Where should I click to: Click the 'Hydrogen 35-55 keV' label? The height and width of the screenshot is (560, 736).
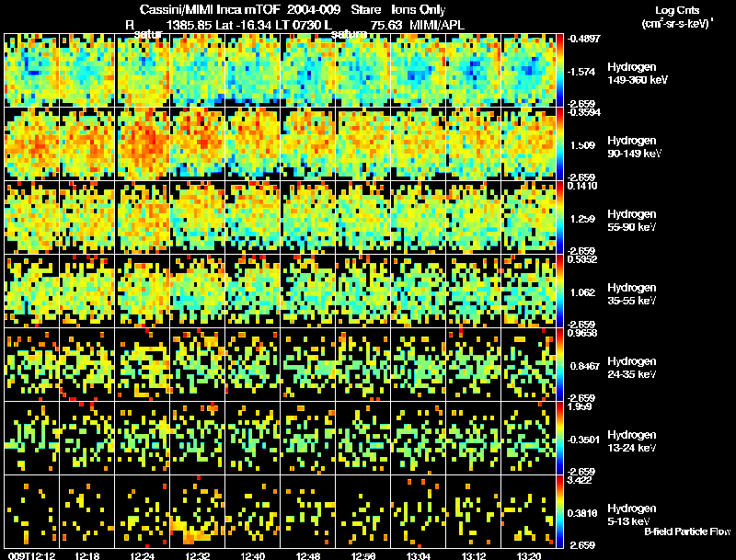click(632, 294)
